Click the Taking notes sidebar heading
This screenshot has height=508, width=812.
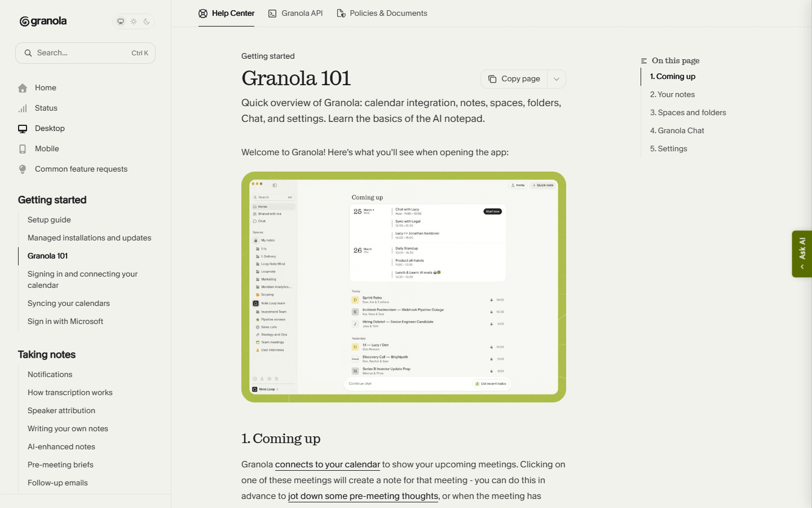pyautogui.click(x=46, y=354)
